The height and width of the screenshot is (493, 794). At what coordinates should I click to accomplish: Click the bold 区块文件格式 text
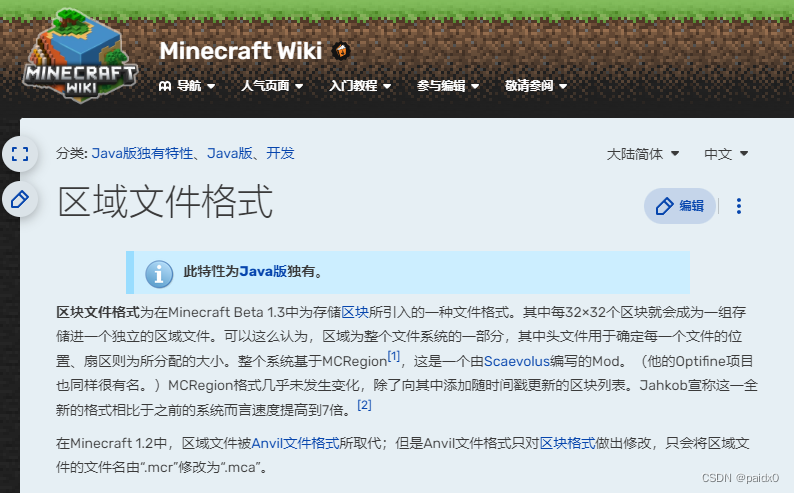click(x=98, y=312)
